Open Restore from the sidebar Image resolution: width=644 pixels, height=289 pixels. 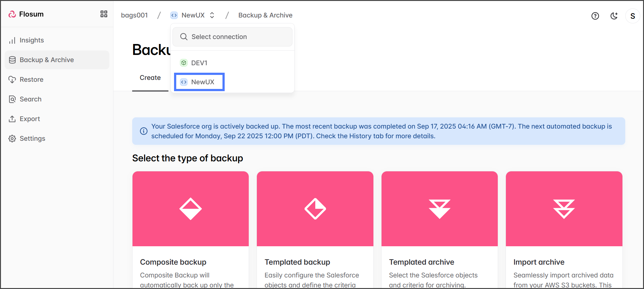(x=31, y=80)
